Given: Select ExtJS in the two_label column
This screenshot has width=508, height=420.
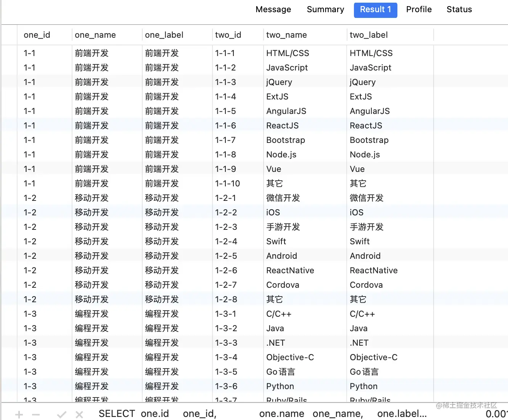Looking at the screenshot, I should (x=361, y=97).
